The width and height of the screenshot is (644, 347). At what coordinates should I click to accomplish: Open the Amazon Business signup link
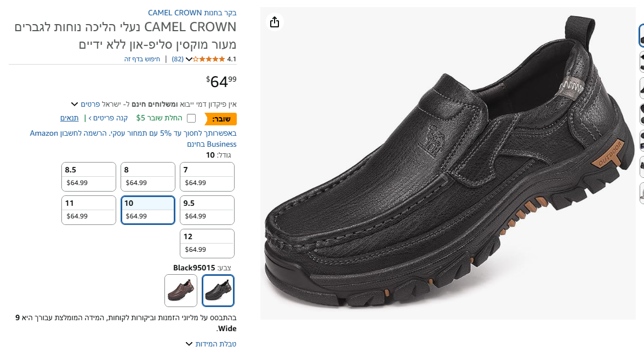tap(133, 138)
